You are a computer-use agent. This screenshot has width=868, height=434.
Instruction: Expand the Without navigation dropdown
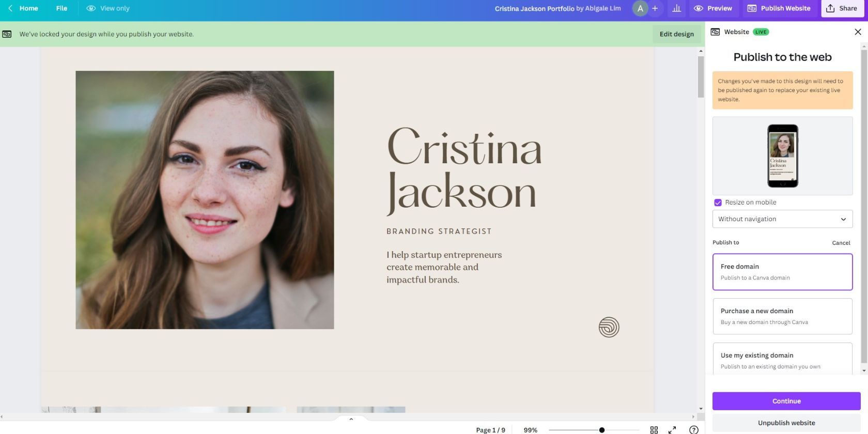click(782, 219)
